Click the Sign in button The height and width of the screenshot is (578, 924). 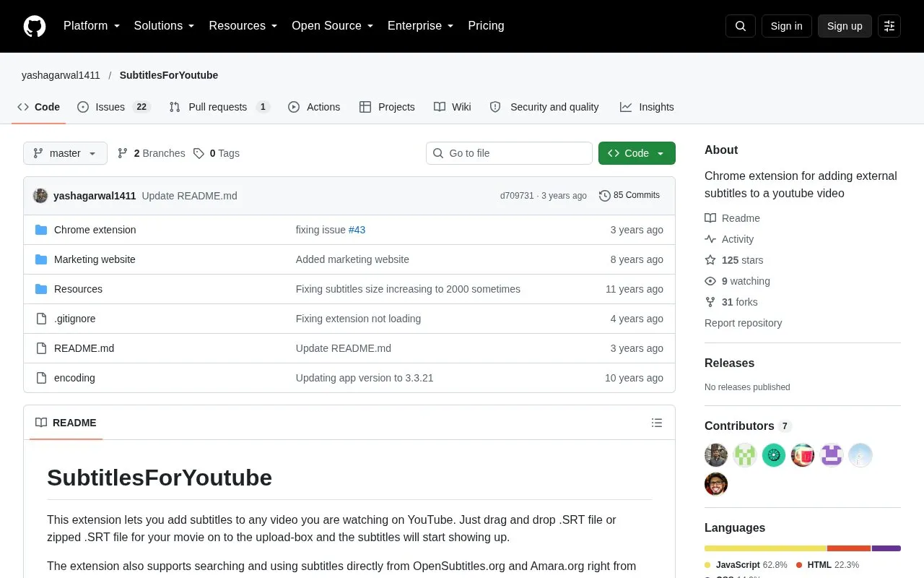(x=786, y=26)
